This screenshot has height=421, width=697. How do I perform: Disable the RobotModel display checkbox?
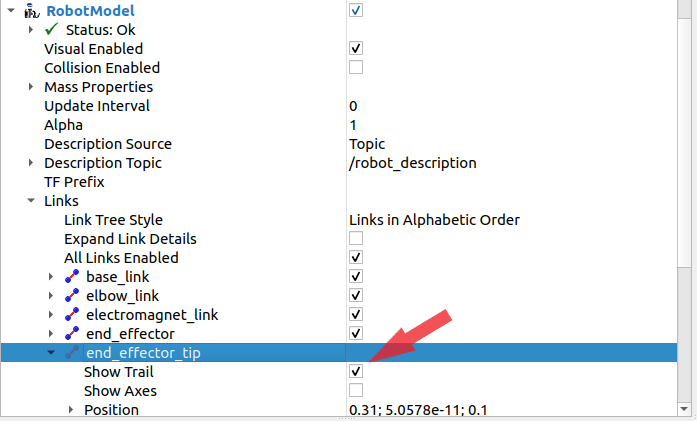click(x=356, y=10)
